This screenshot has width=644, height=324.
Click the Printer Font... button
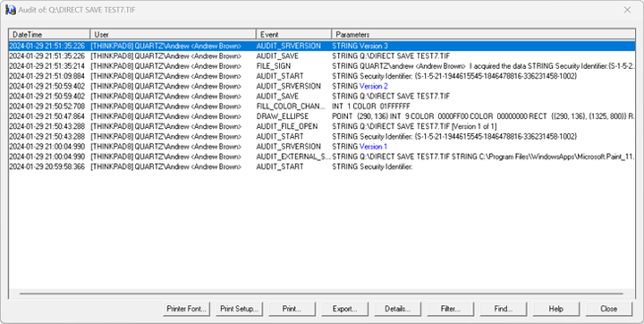(x=187, y=309)
